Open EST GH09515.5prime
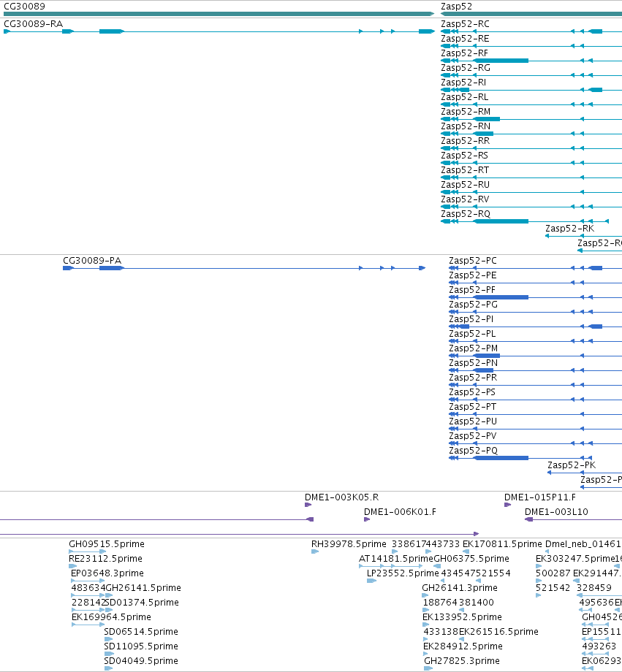Image resolution: width=622 pixels, height=672 pixels. [x=107, y=544]
